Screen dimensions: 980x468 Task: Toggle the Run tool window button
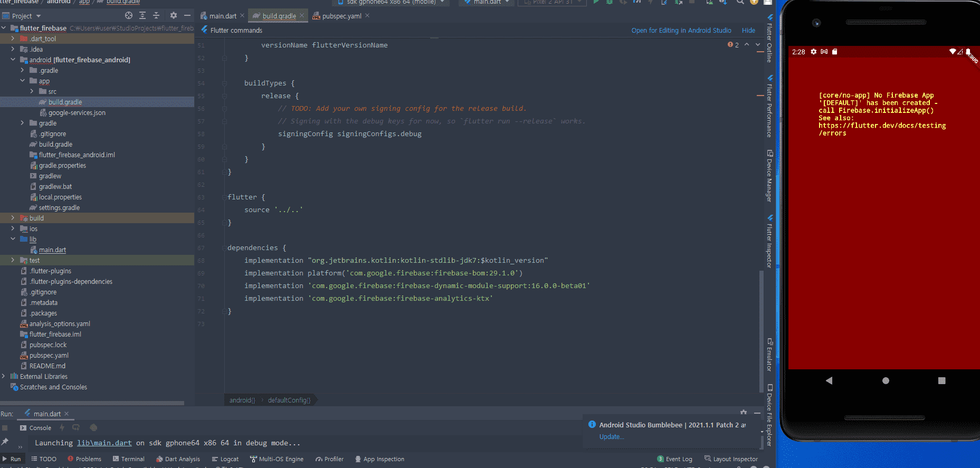coord(12,459)
